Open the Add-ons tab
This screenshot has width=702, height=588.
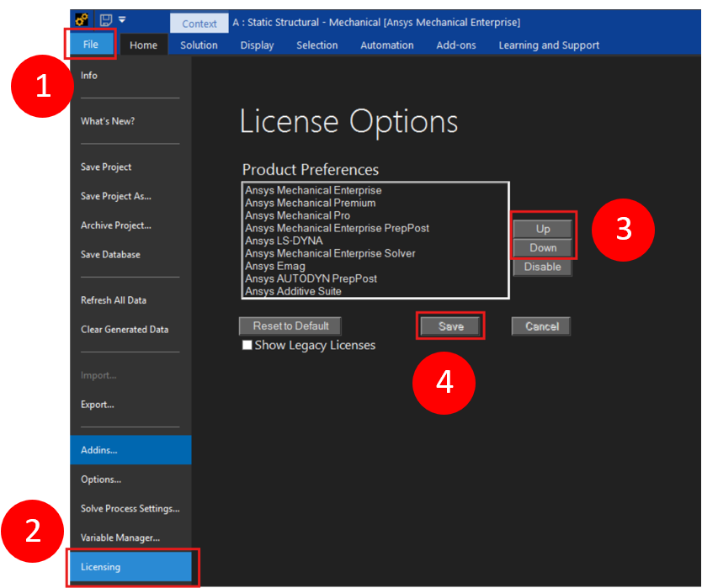tap(455, 45)
